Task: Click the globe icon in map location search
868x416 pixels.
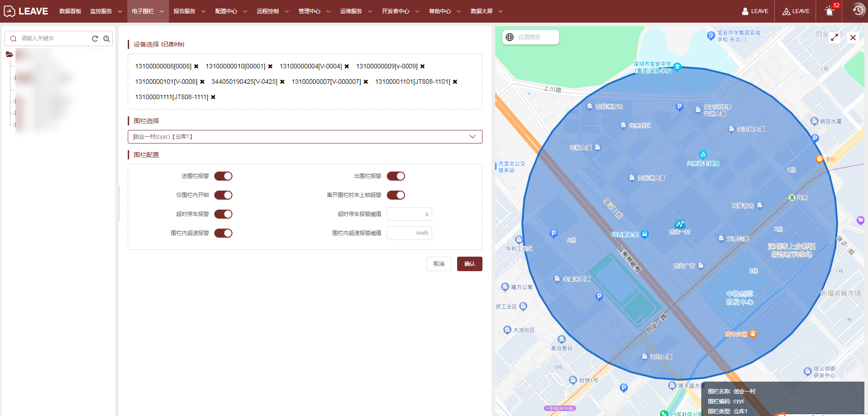Action: pos(510,37)
